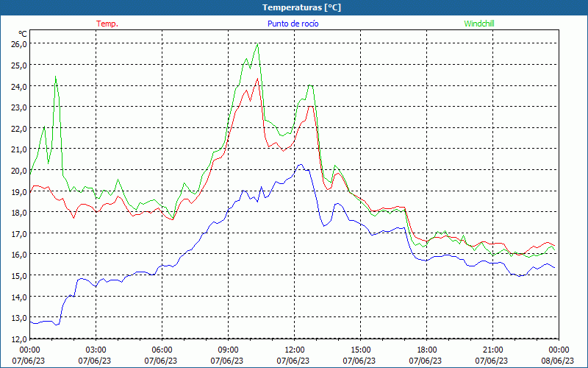Viewport: 588px width, 368px height.
Task: Click the 21:00 time axis label
Action: pos(492,350)
